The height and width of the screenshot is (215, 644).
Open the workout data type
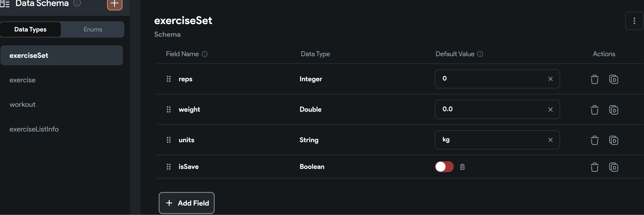[22, 105]
